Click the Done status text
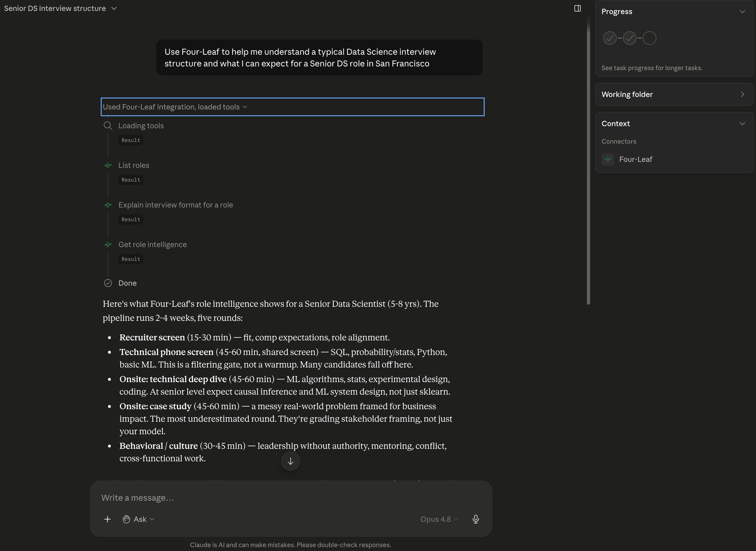The image size is (756, 551). (x=128, y=283)
